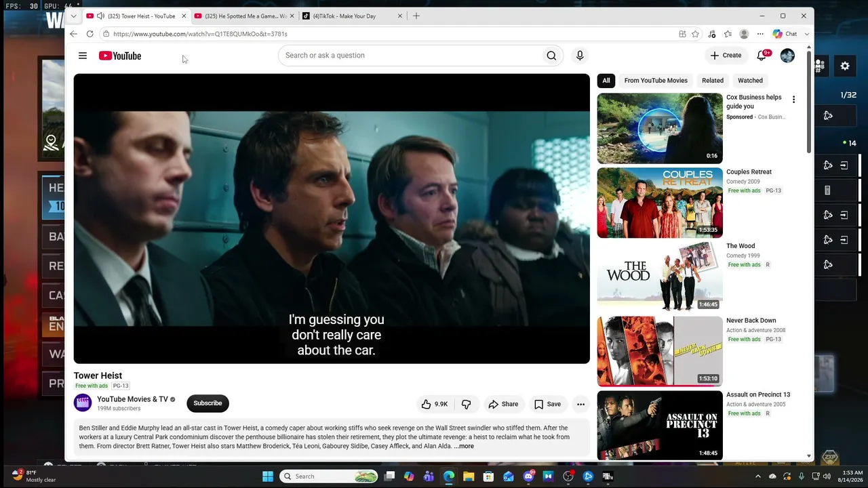This screenshot has width=868, height=488.
Task: Open the Couples Retreat title link
Action: [749, 172]
